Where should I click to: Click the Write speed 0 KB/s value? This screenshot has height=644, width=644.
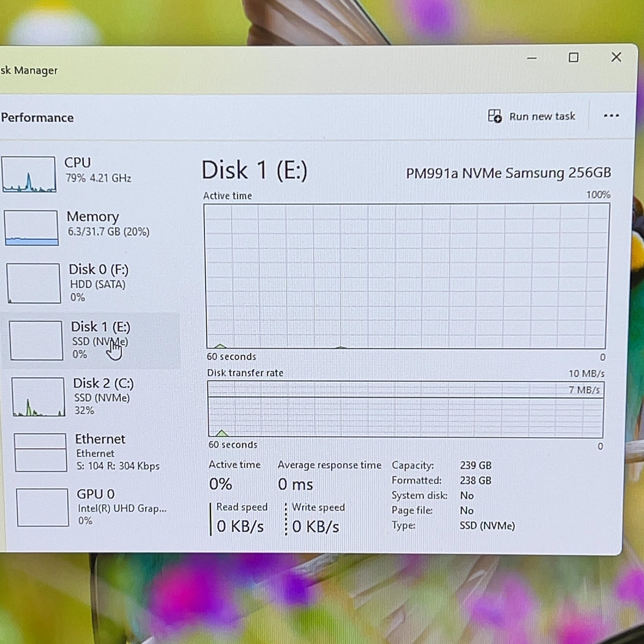point(316,527)
